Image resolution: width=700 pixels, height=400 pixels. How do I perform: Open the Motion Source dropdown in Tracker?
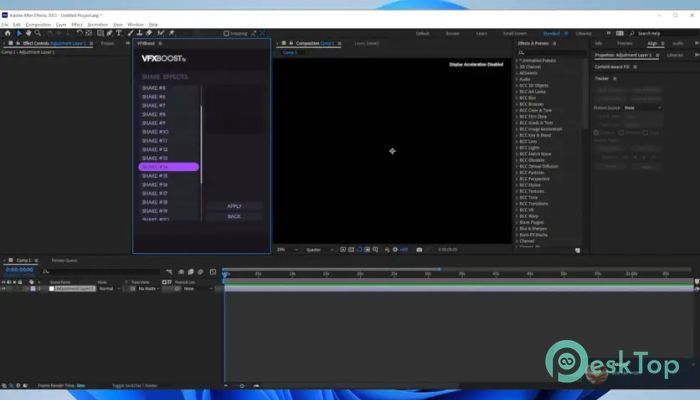tap(643, 108)
